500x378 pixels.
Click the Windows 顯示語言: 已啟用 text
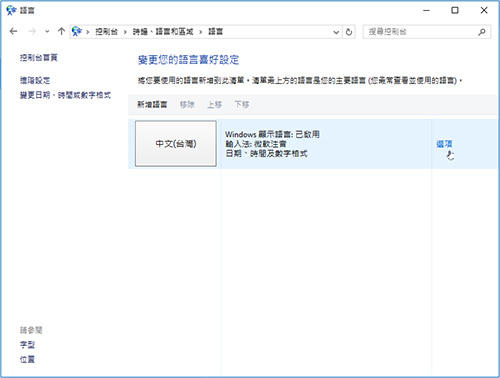pos(272,134)
